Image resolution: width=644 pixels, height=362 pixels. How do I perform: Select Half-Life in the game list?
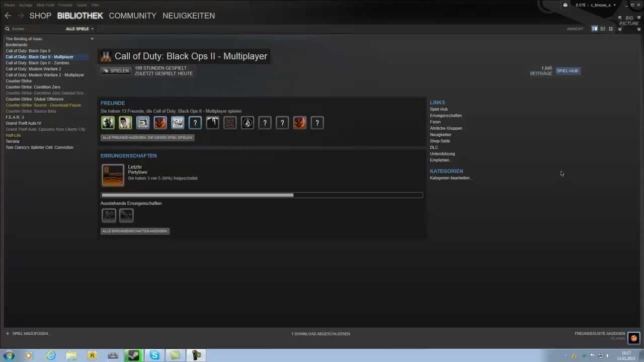tap(13, 135)
